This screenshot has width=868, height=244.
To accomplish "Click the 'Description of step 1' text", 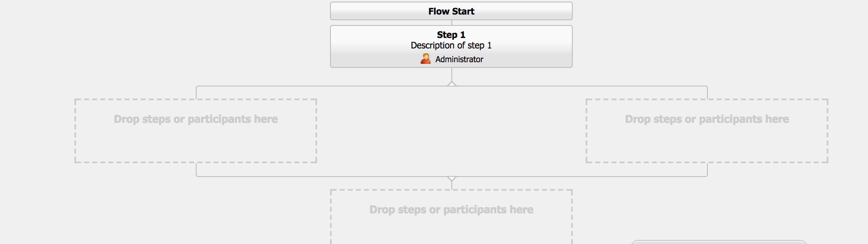I will 451,45.
